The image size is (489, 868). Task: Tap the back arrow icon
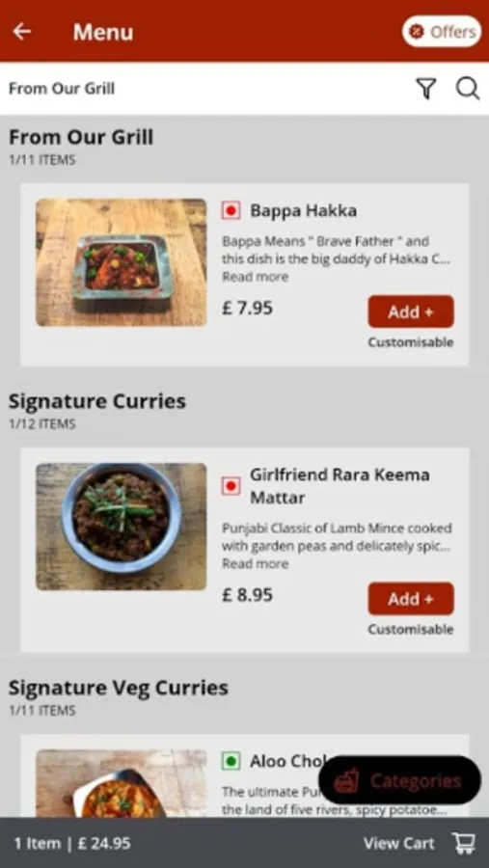(x=21, y=32)
